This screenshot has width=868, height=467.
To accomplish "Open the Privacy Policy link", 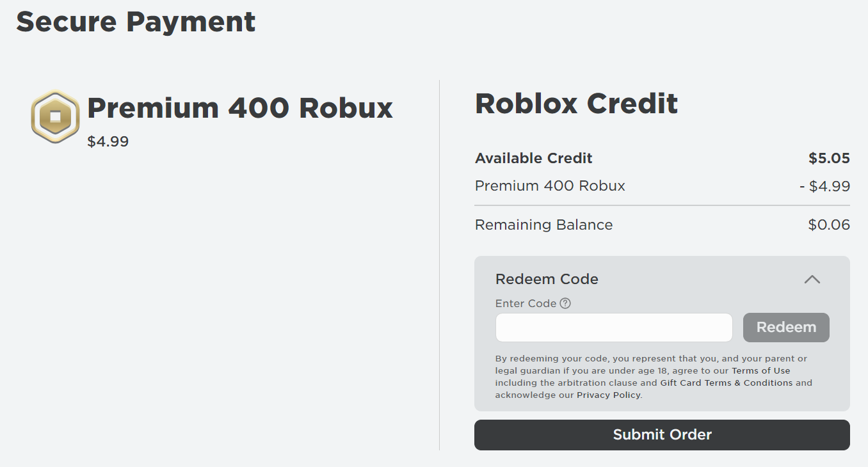I will click(x=607, y=395).
